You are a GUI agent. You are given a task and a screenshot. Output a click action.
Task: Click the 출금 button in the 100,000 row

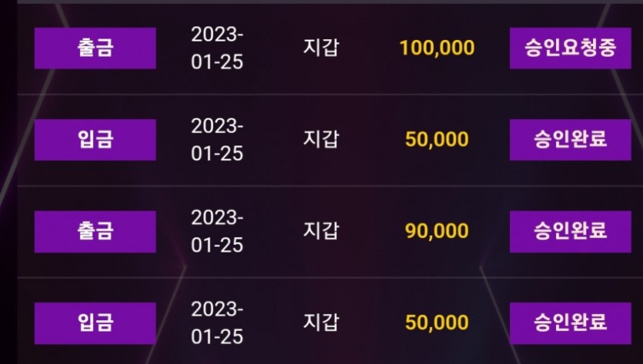point(95,48)
